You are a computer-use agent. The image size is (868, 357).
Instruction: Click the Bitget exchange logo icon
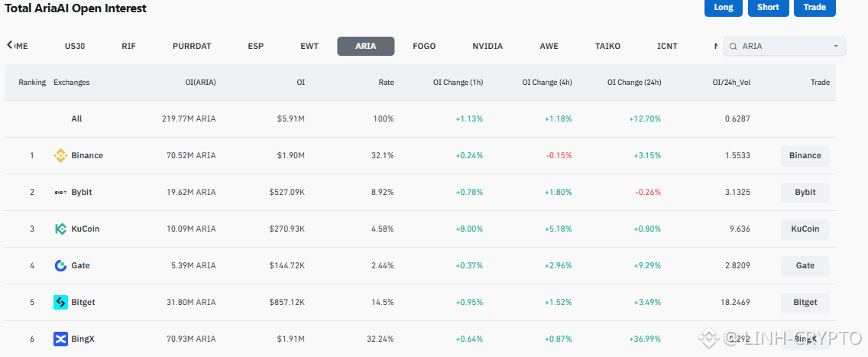tap(60, 302)
